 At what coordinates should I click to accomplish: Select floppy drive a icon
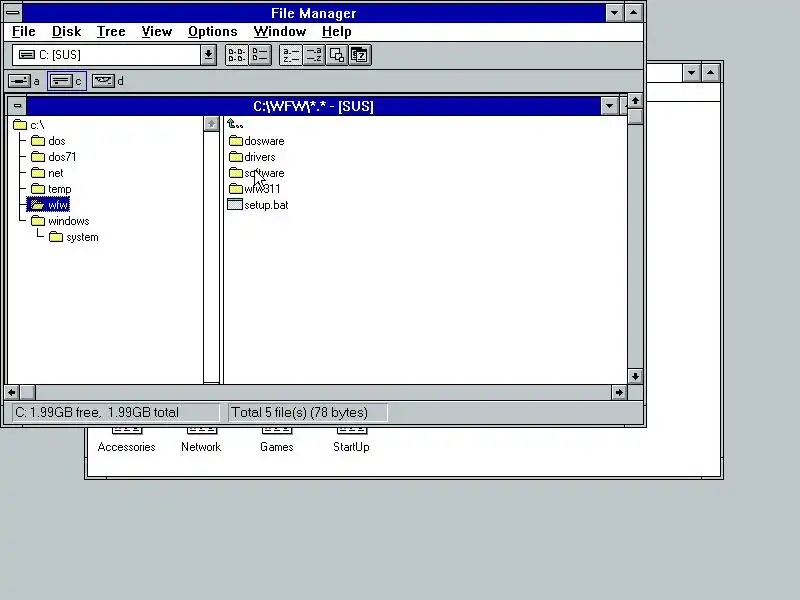tap(24, 81)
